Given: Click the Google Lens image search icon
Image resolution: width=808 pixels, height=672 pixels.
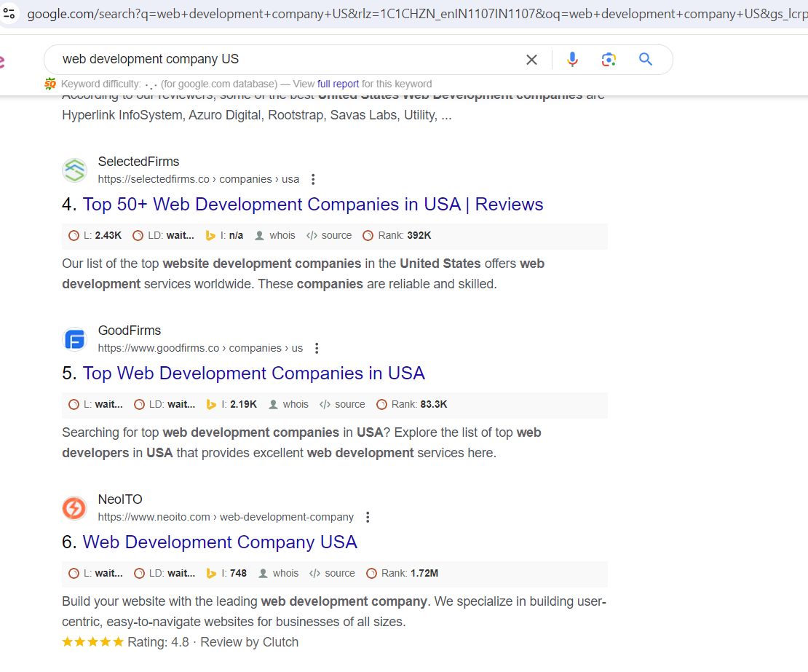Looking at the screenshot, I should click(609, 60).
